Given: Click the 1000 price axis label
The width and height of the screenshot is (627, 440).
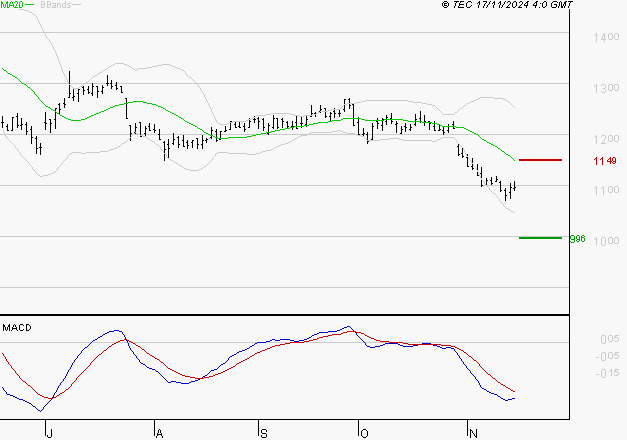Looking at the screenshot, I should click(x=606, y=241).
